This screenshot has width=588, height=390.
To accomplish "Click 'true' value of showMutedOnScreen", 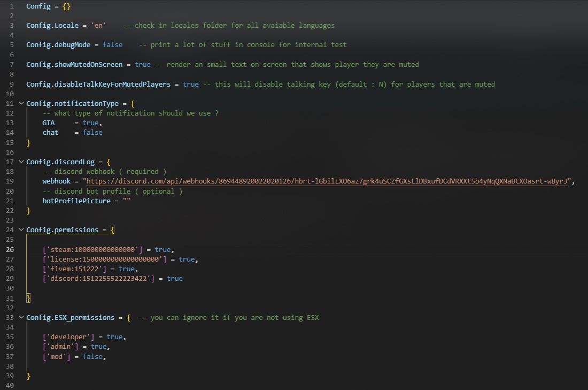I will point(143,65).
